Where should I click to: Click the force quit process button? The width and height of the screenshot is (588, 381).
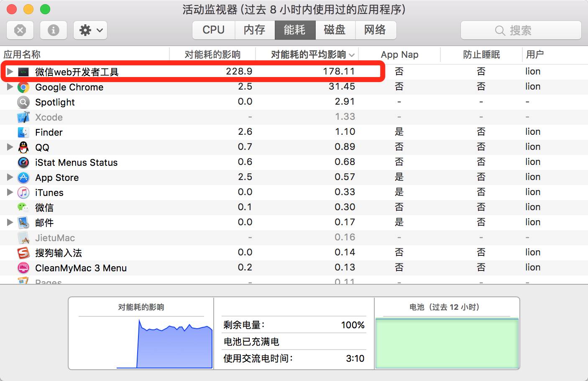click(x=20, y=30)
